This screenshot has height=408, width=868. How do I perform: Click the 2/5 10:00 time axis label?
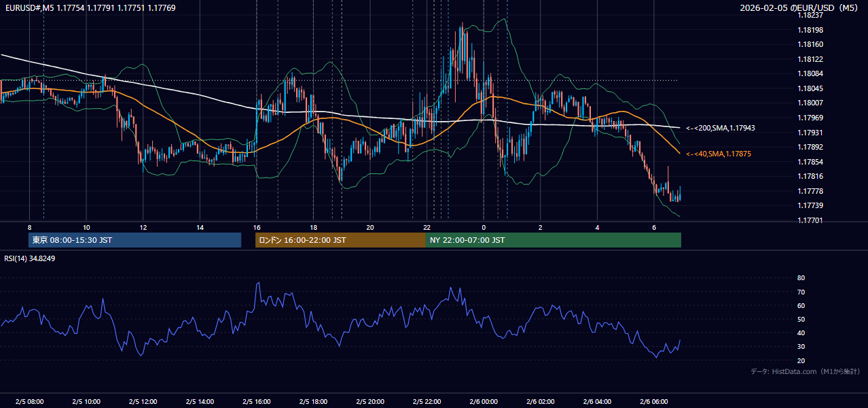coord(86,401)
